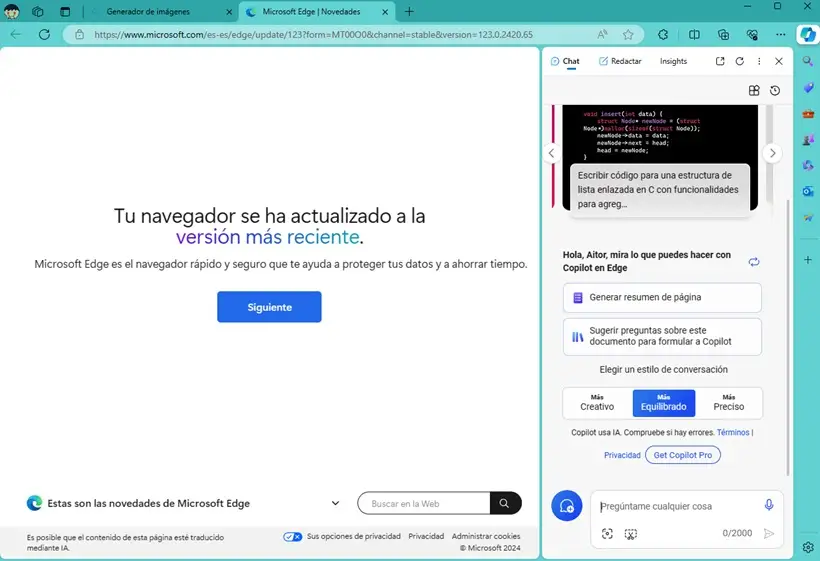Click Sugerir preguntas sobre este documento
This screenshot has width=820, height=561.
[662, 336]
